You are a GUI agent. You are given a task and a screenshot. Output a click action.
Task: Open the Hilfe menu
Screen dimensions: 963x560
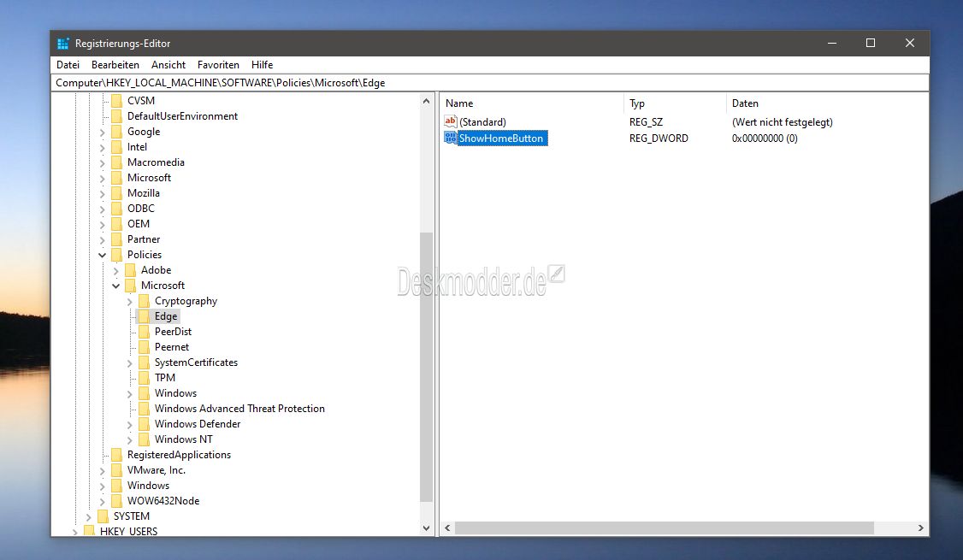click(x=262, y=64)
